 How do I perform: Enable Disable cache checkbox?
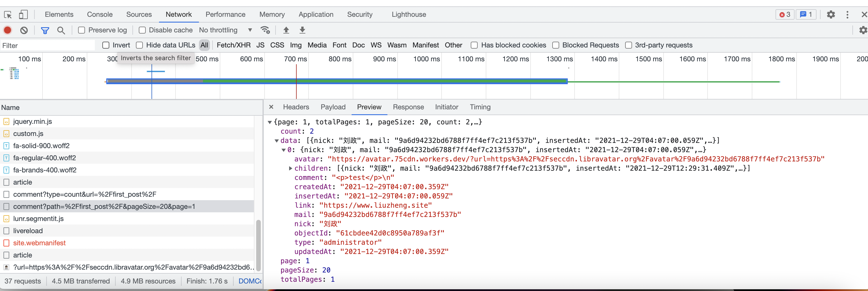click(142, 30)
